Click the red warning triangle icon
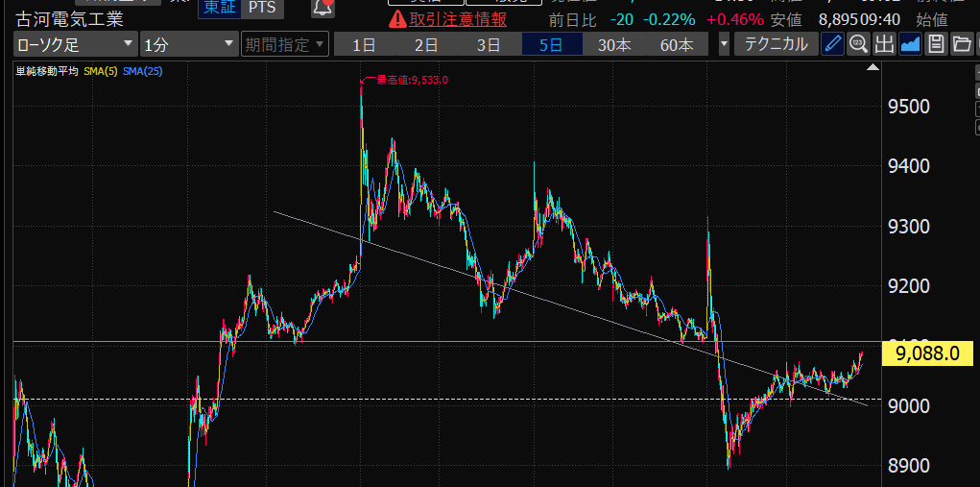 click(396, 19)
